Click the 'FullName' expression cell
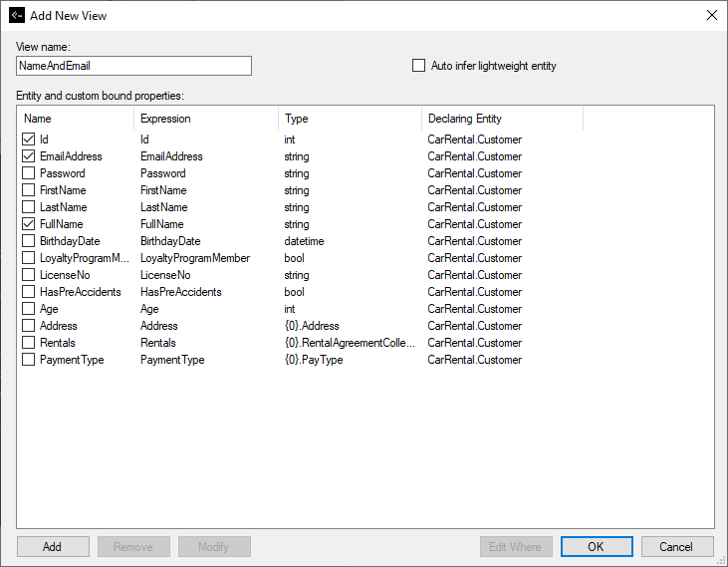728x567 pixels. pos(162,224)
